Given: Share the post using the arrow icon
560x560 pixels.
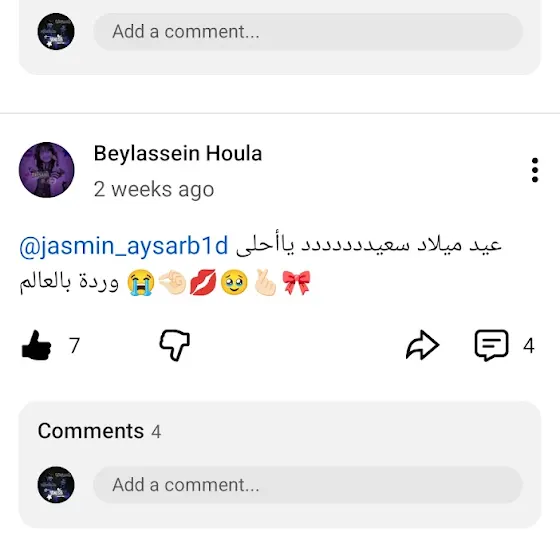Looking at the screenshot, I should [x=422, y=345].
